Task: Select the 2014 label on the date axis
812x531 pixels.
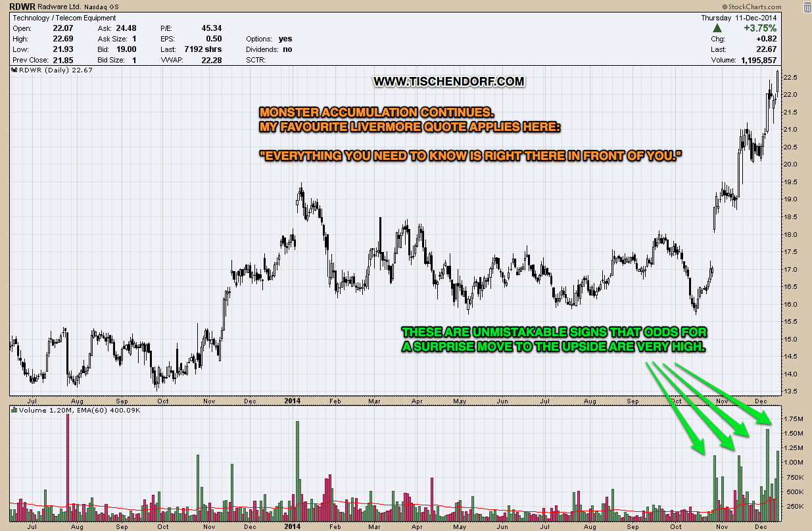Action: point(291,399)
